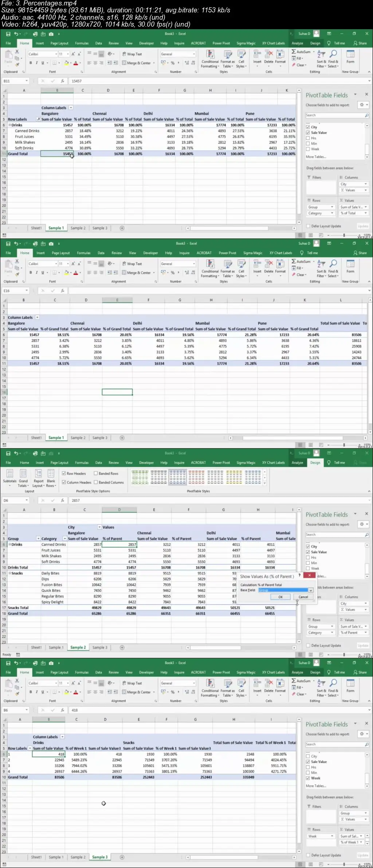Click the Form icon in the B11 window
The image size is (373, 868).
click(x=350, y=57)
